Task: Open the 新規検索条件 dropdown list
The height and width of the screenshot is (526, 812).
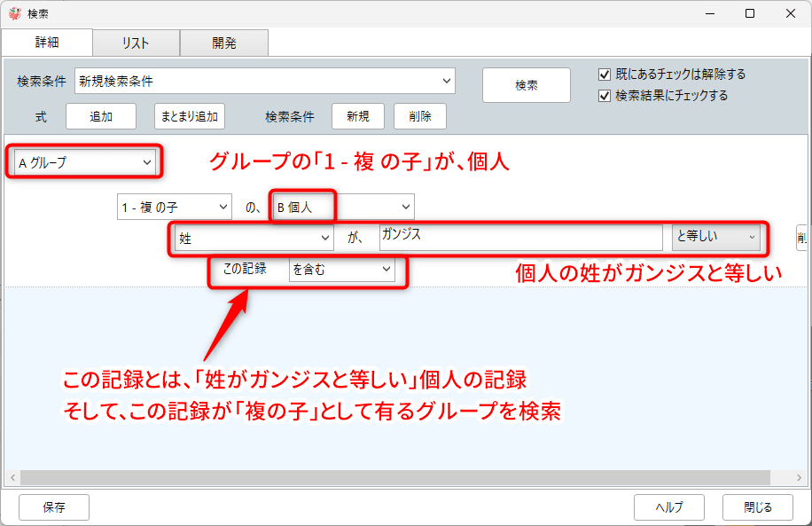Action: (x=446, y=82)
